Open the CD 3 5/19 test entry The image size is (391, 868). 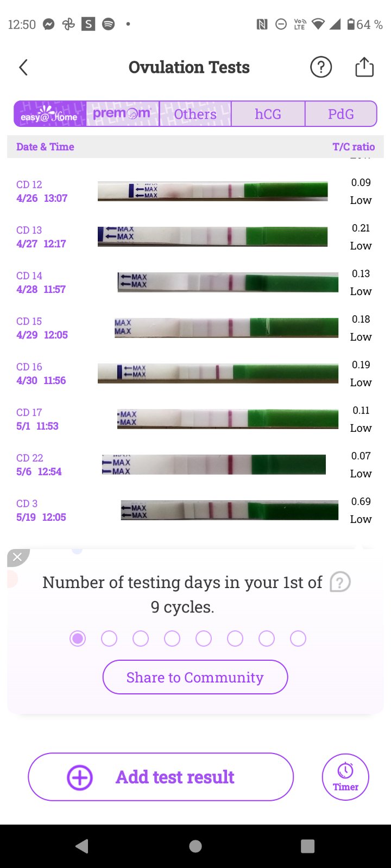pyautogui.click(x=41, y=510)
